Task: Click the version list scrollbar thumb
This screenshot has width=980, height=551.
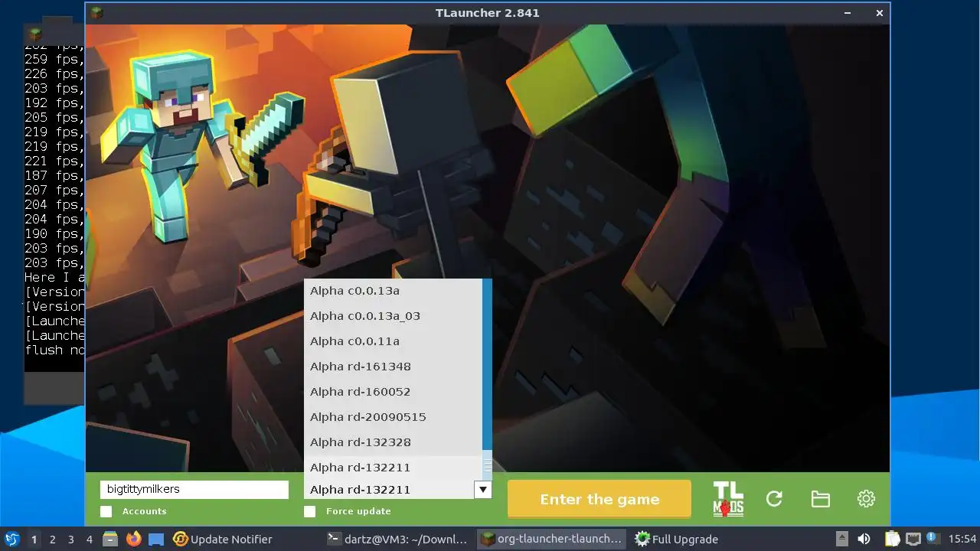Action: pyautogui.click(x=487, y=464)
